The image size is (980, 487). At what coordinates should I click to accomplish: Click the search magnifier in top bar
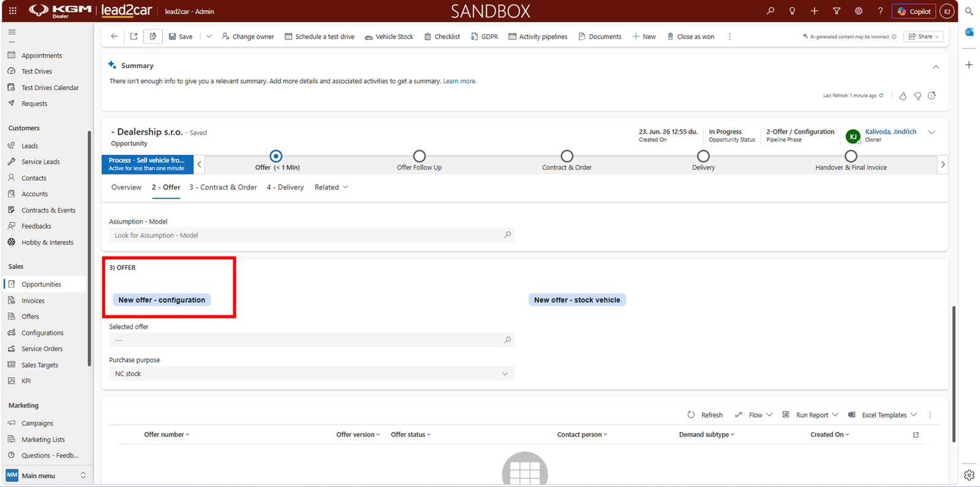[770, 11]
